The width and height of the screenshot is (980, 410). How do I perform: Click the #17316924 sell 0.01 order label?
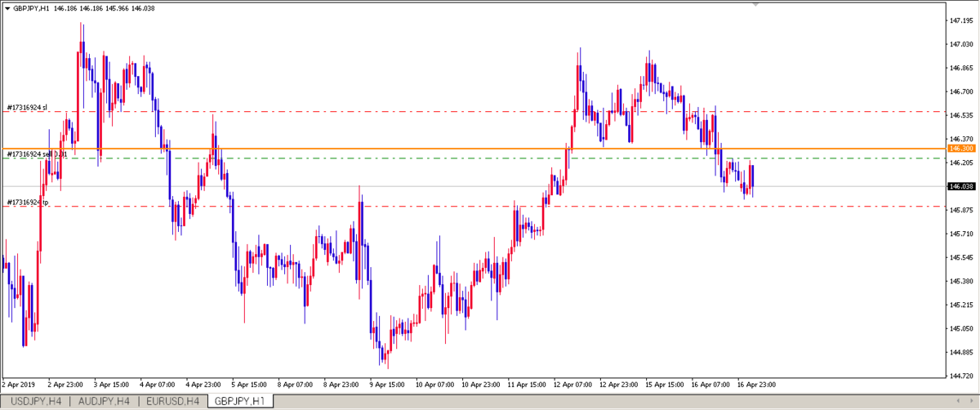(x=37, y=154)
